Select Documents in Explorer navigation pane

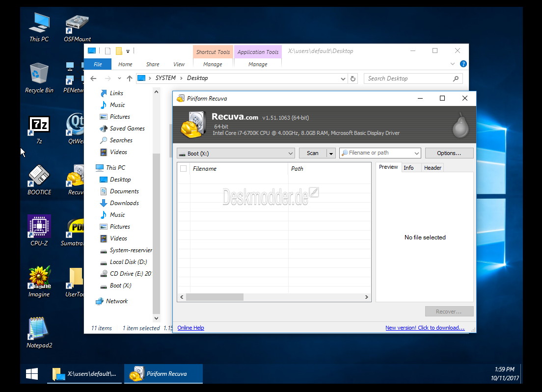[x=119, y=191]
